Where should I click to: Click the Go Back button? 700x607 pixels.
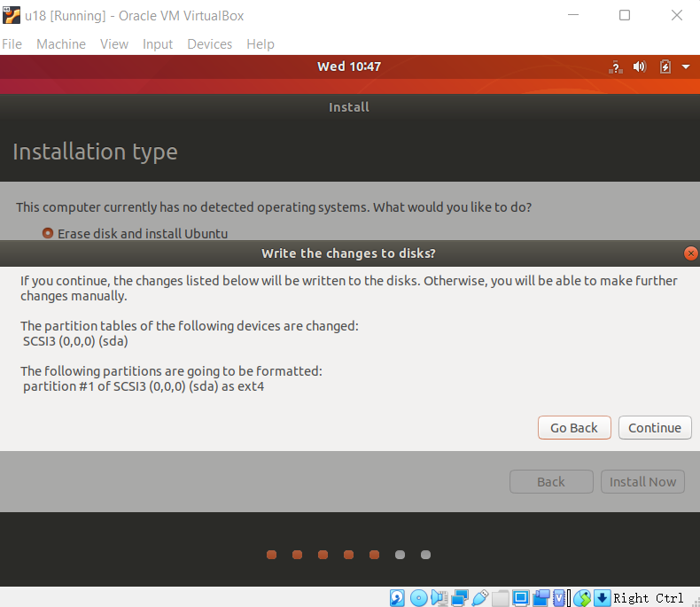[x=574, y=428]
